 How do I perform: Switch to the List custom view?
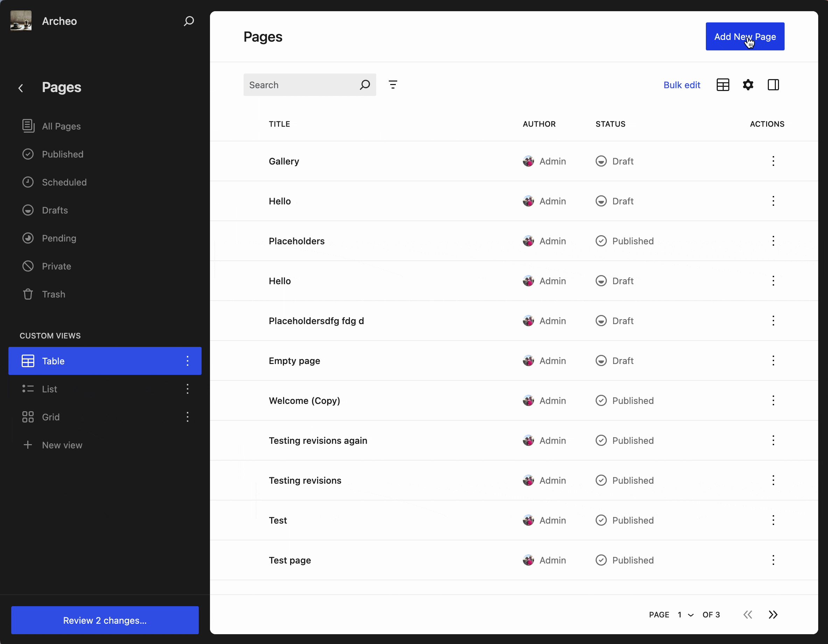(x=50, y=389)
